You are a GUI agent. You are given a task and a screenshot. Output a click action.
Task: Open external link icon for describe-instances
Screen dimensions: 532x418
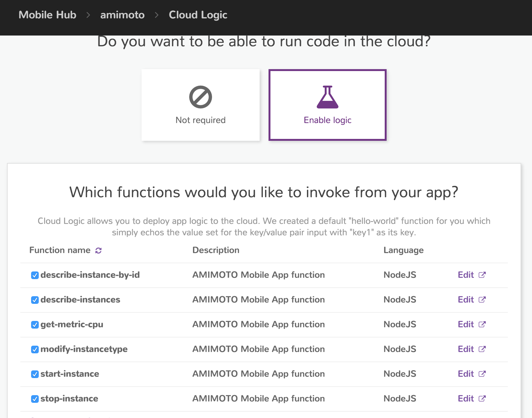(x=482, y=300)
